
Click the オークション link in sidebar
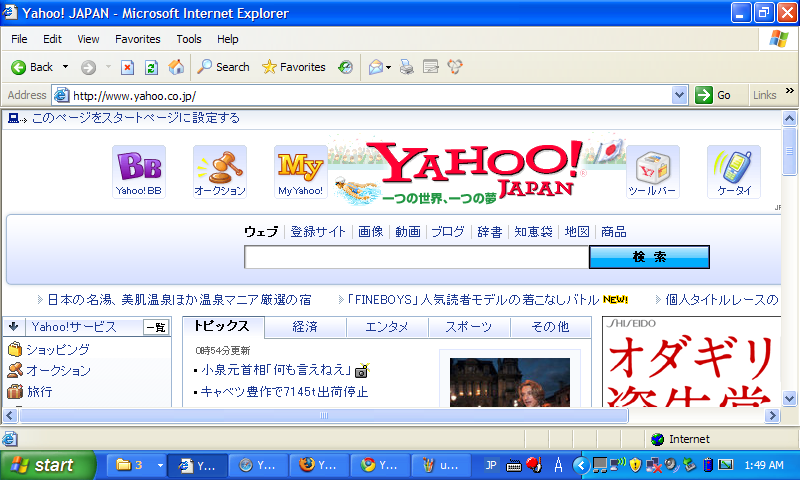58,370
